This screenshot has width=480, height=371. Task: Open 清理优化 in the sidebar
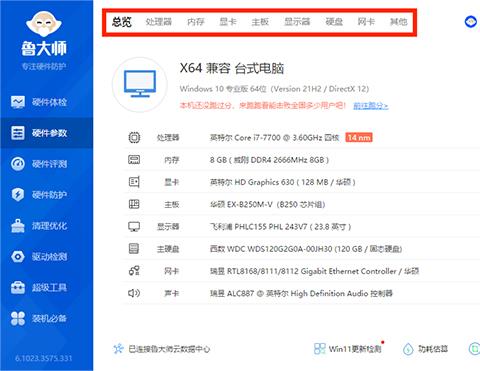point(46,226)
